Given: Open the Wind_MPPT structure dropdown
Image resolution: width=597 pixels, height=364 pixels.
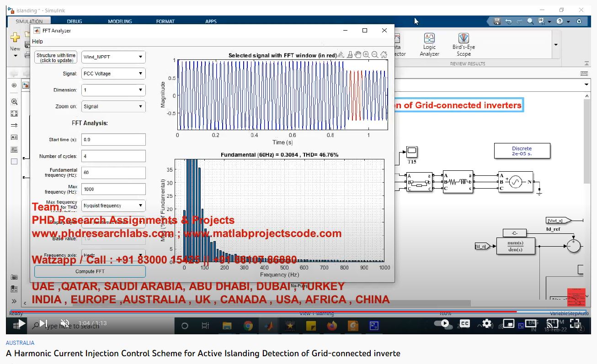Looking at the screenshot, I should tap(113, 57).
